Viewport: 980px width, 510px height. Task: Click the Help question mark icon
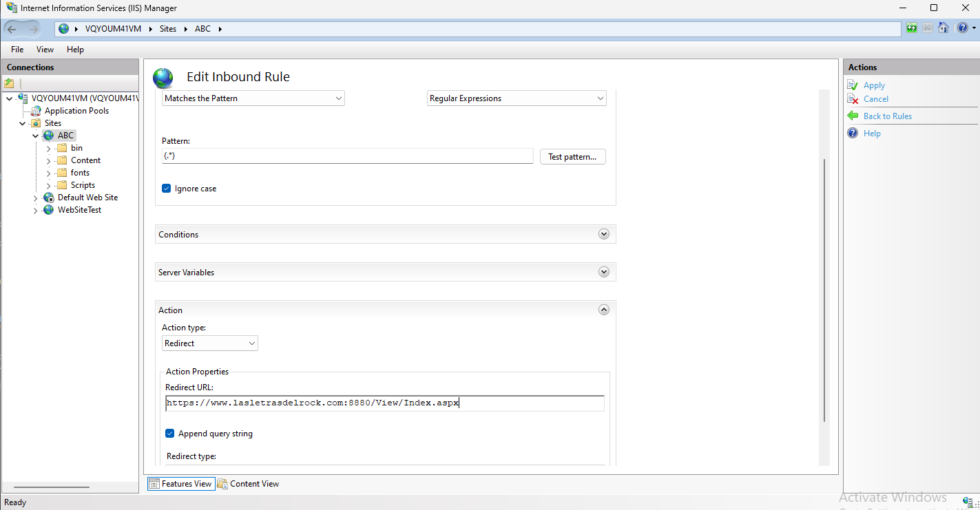pyautogui.click(x=853, y=134)
